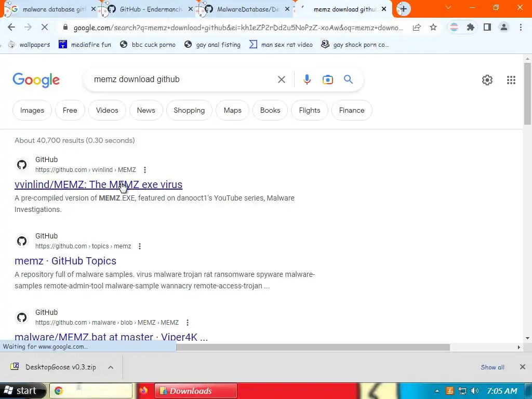Screen dimensions: 532x399
Task: Filter results by Finance
Action: 352,110
